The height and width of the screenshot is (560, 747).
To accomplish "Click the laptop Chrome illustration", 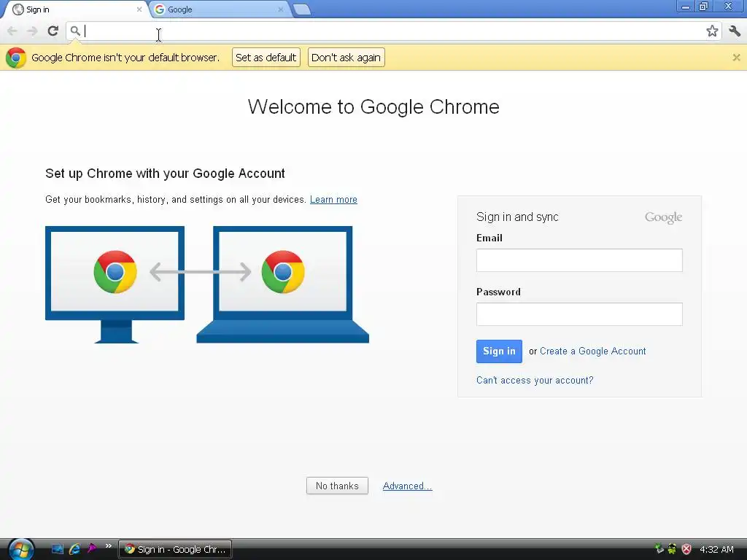I will 282,284.
